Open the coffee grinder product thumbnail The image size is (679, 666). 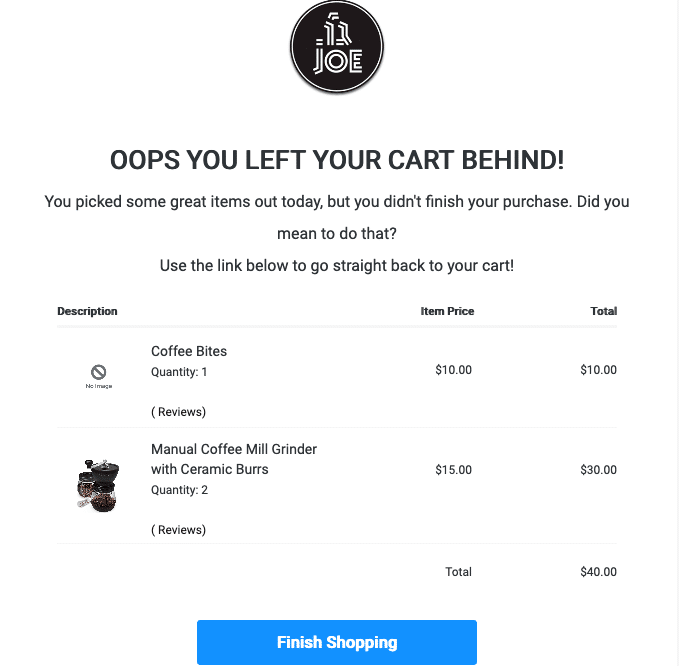98,486
